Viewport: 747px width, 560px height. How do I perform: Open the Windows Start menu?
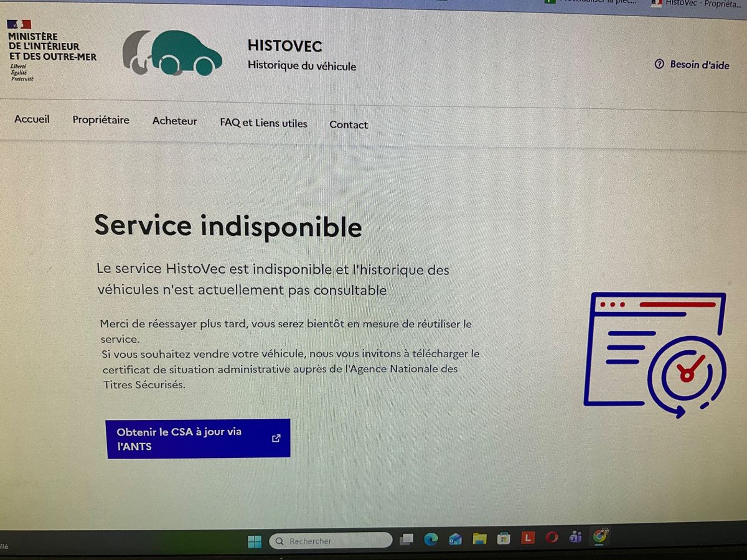(255, 541)
